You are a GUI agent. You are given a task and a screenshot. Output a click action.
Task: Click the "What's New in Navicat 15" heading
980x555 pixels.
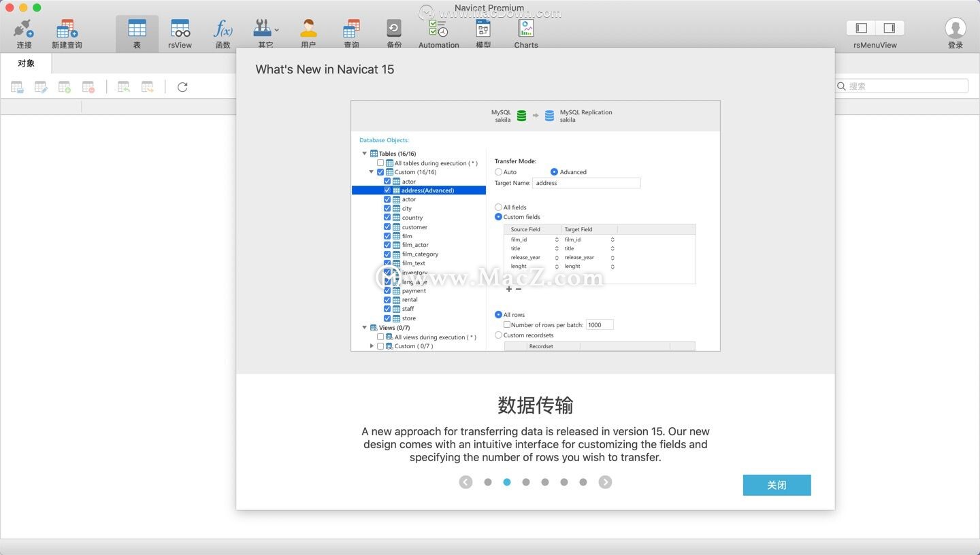tap(325, 69)
